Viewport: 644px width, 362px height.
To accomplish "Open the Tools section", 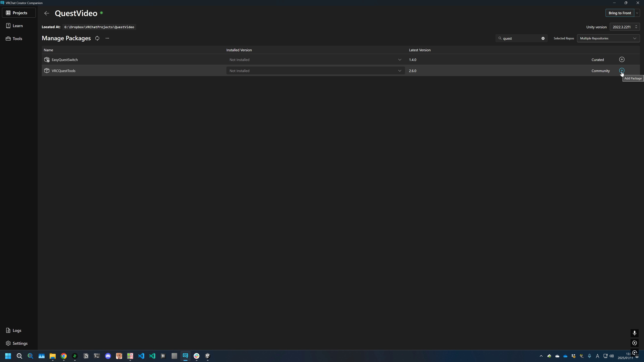I will (x=17, y=39).
